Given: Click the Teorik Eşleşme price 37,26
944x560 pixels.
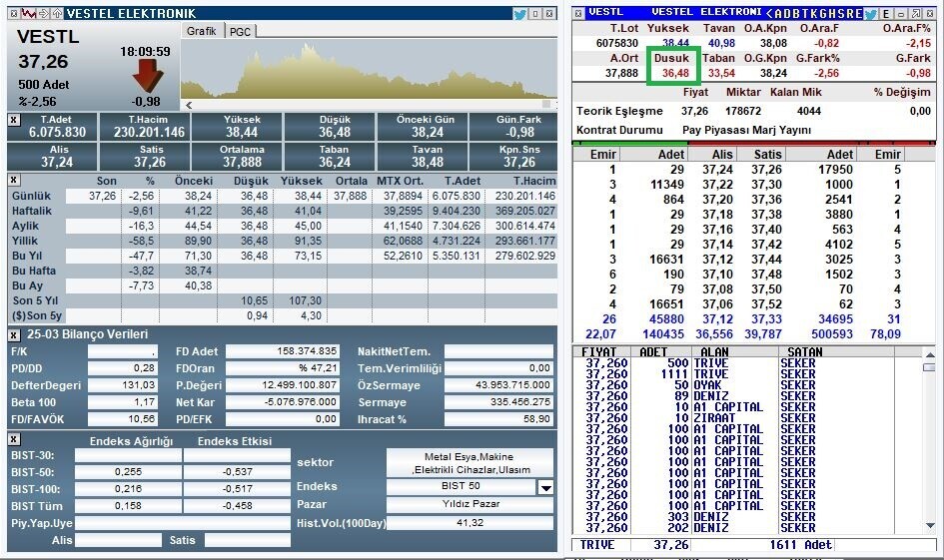Looking at the screenshot, I should (694, 111).
